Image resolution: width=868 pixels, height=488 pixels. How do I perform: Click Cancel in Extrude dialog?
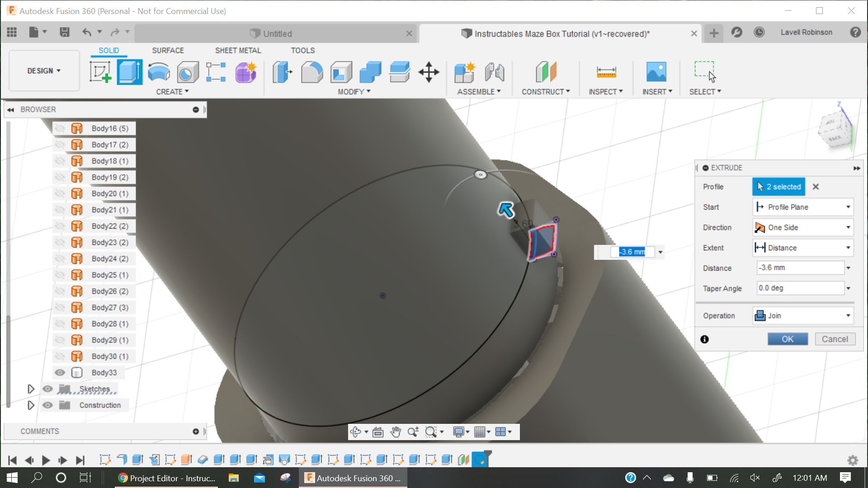(835, 339)
